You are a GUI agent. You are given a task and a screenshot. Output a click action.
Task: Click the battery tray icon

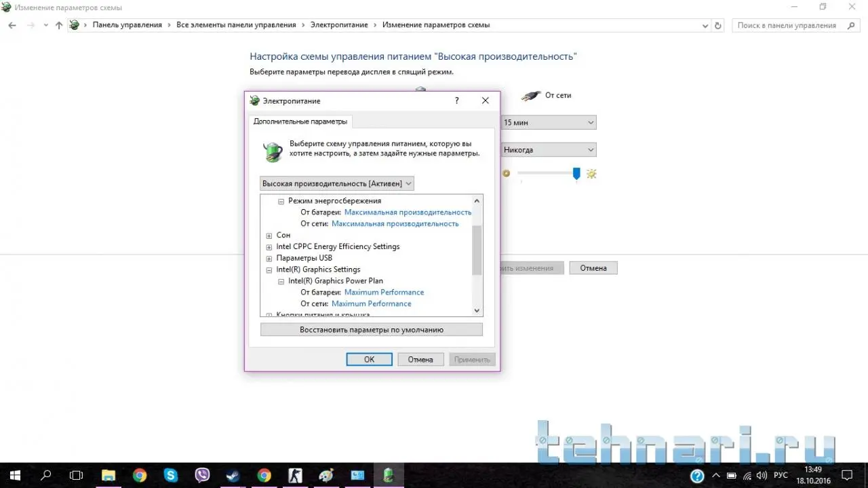tap(732, 476)
